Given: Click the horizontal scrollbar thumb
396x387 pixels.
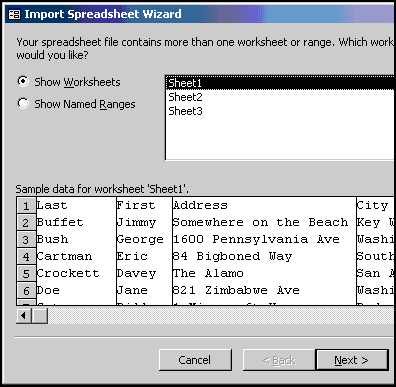Looking at the screenshot, I should 40,315.
